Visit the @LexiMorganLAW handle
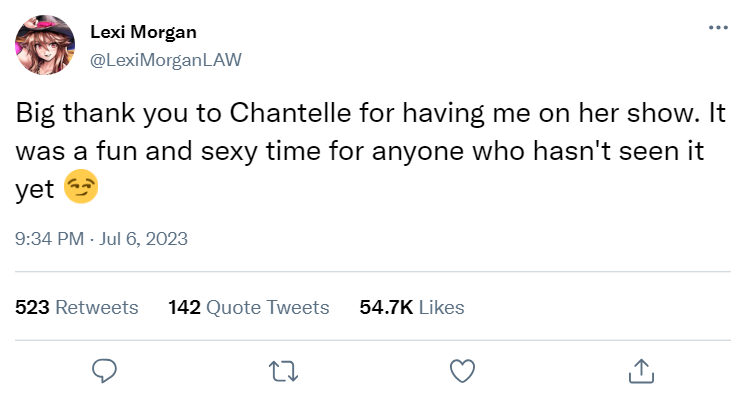Image resolution: width=746 pixels, height=416 pixels. click(165, 60)
